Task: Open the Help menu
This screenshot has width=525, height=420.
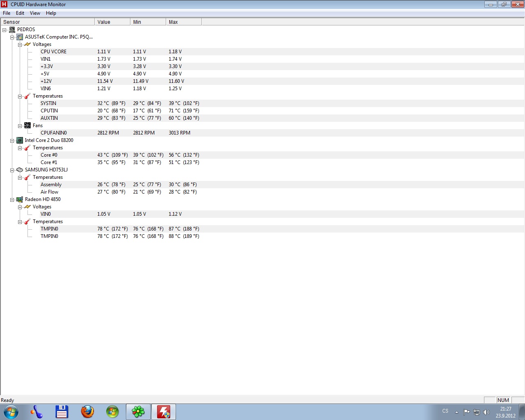Action: coord(51,13)
